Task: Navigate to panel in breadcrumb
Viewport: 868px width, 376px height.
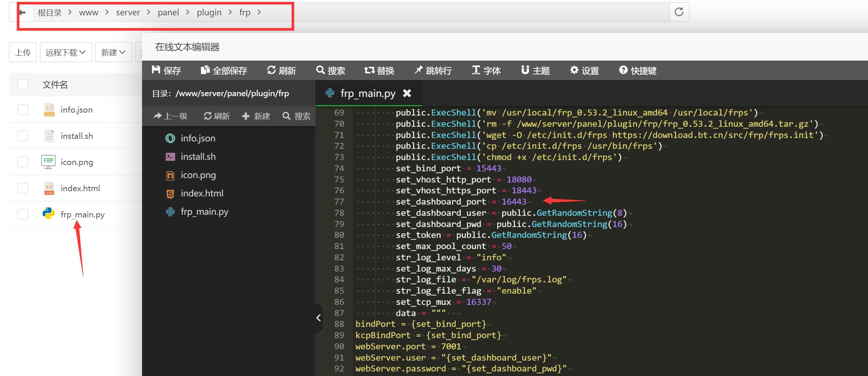Action: (168, 13)
